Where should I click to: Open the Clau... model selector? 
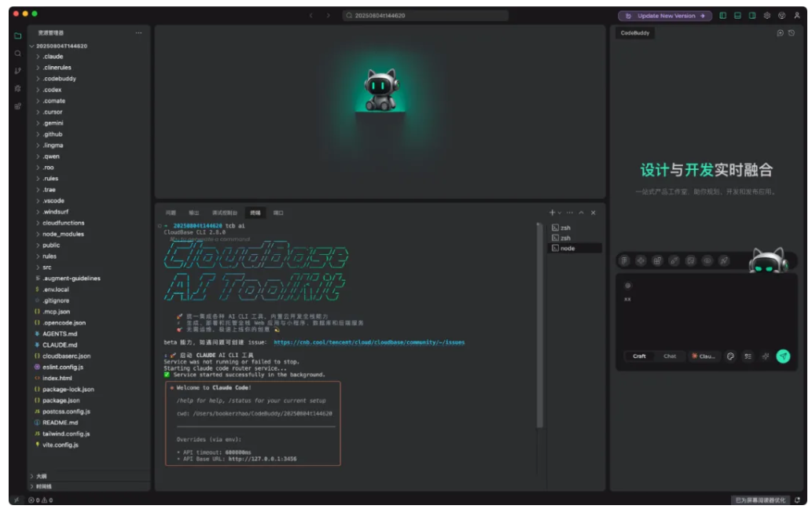[x=704, y=356]
